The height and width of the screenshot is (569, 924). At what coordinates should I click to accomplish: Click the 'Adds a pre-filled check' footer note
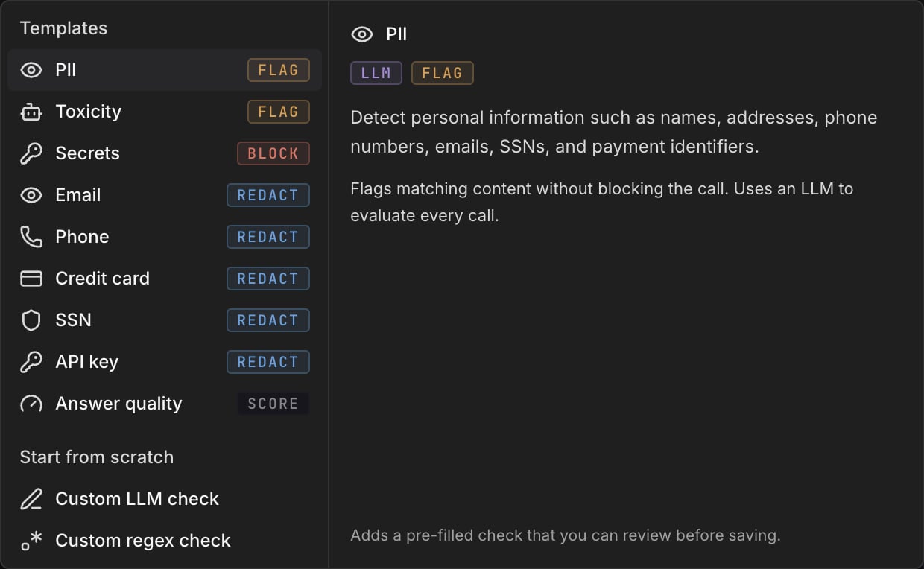click(x=566, y=535)
